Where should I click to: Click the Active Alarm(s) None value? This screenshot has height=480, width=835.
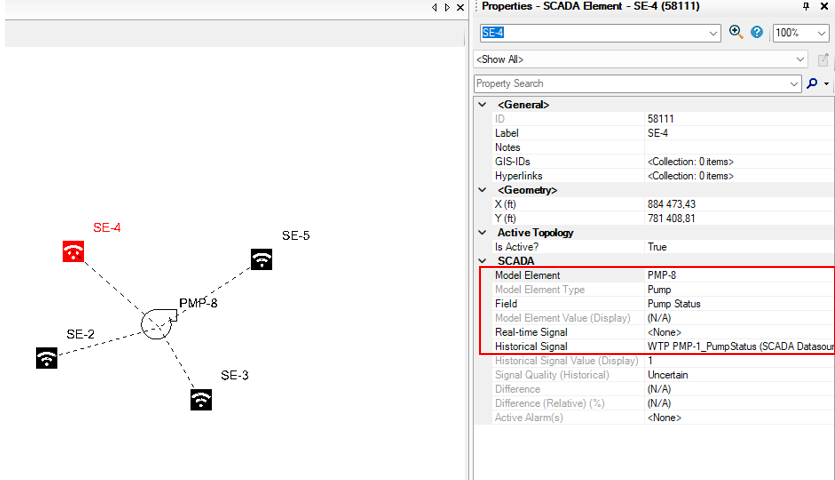[664, 418]
